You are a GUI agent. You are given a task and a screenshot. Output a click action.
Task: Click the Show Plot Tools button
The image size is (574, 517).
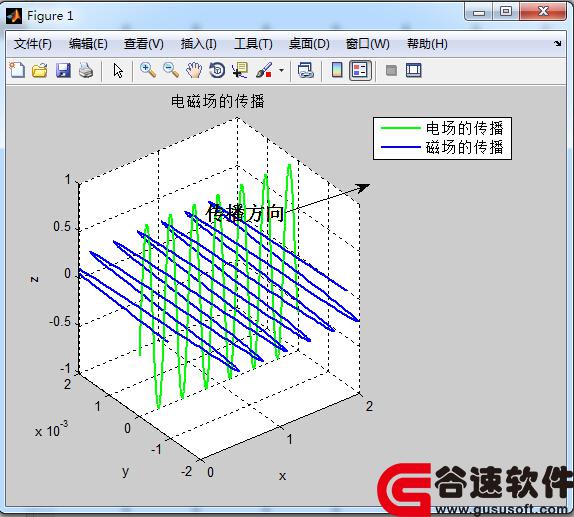pyautogui.click(x=414, y=70)
